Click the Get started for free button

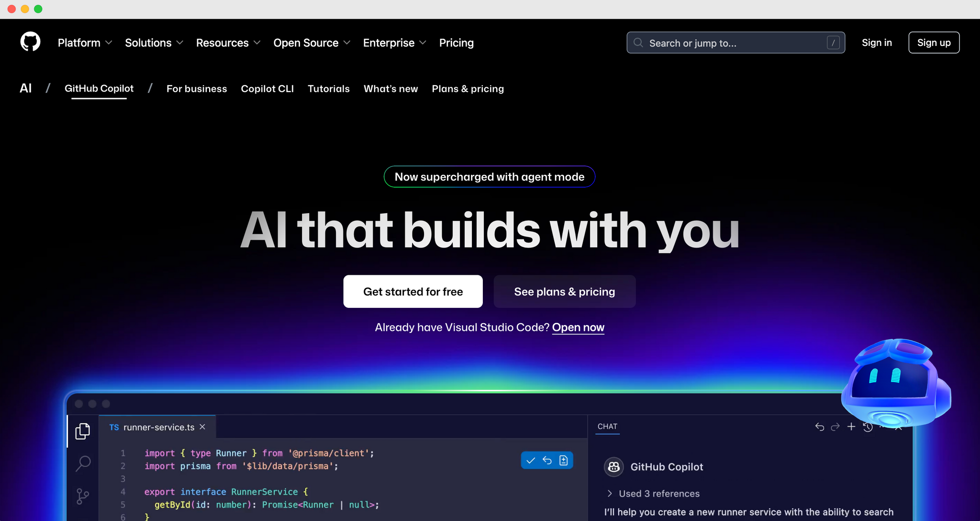point(412,292)
